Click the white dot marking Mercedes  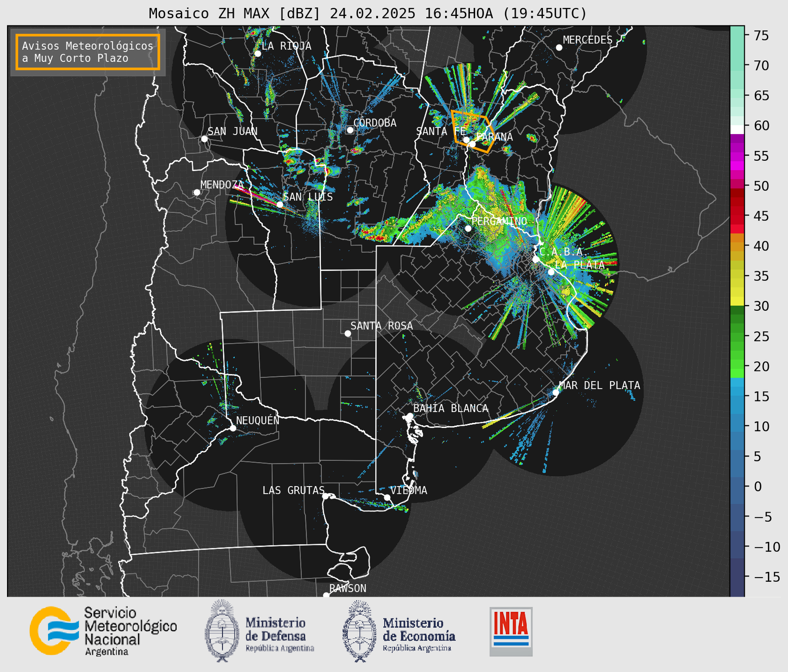559,48
